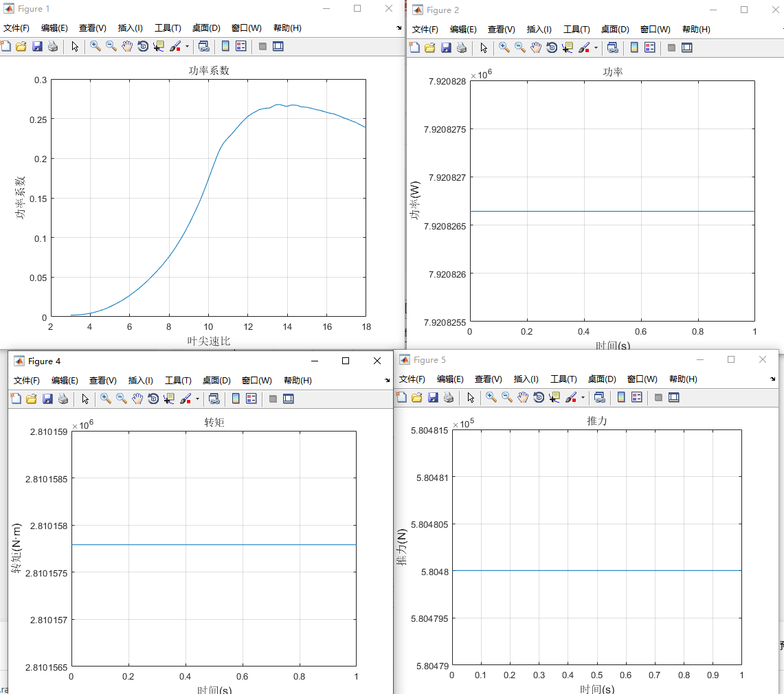Image resolution: width=784 pixels, height=694 pixels.
Task: Expand brush dropdown arrow in Figure 5 toolbar
Action: click(x=583, y=398)
